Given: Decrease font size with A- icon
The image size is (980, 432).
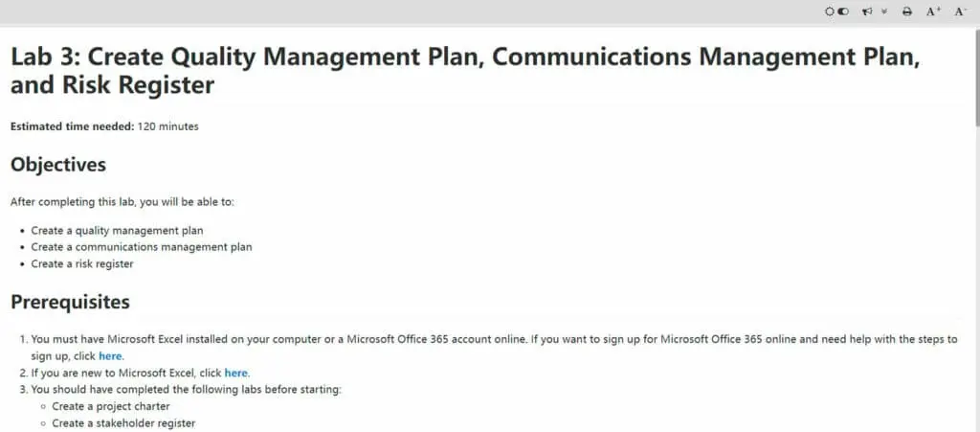Looking at the screenshot, I should 961,11.
